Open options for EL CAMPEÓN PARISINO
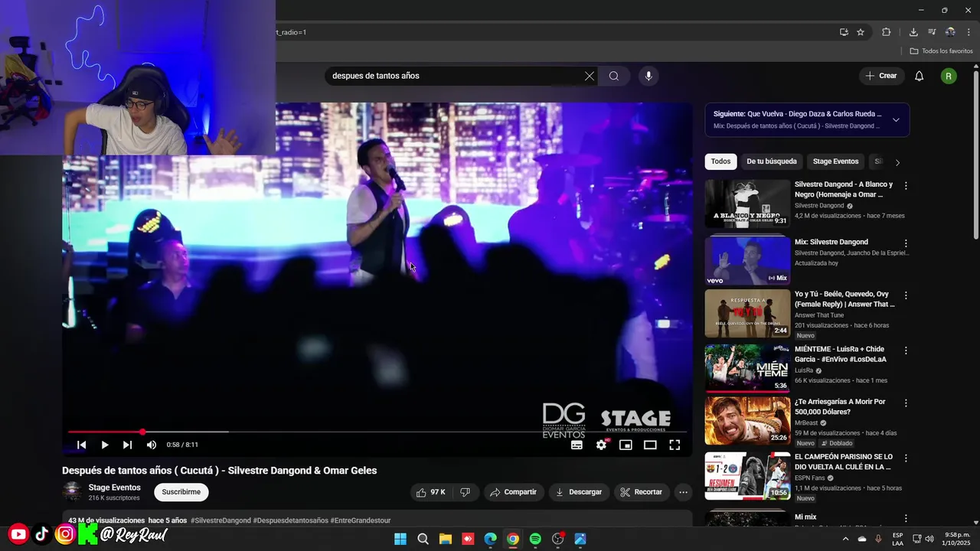Image resolution: width=980 pixels, height=551 pixels. [x=906, y=458]
